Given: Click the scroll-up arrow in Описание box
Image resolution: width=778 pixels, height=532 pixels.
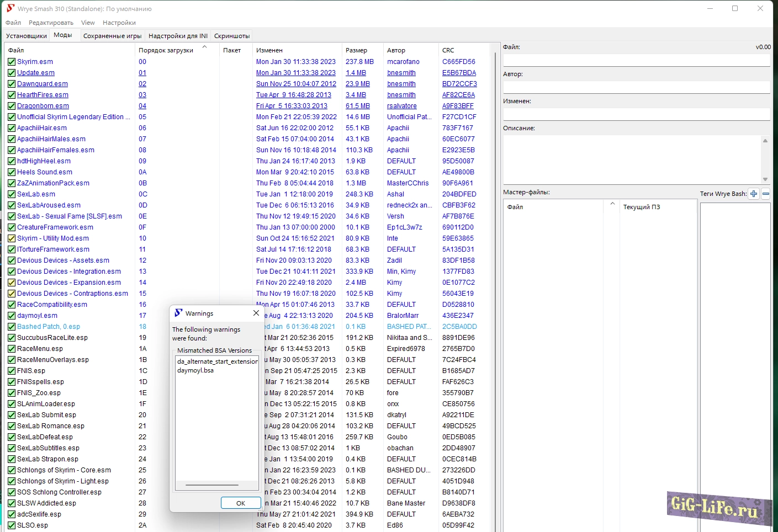Looking at the screenshot, I should point(765,141).
